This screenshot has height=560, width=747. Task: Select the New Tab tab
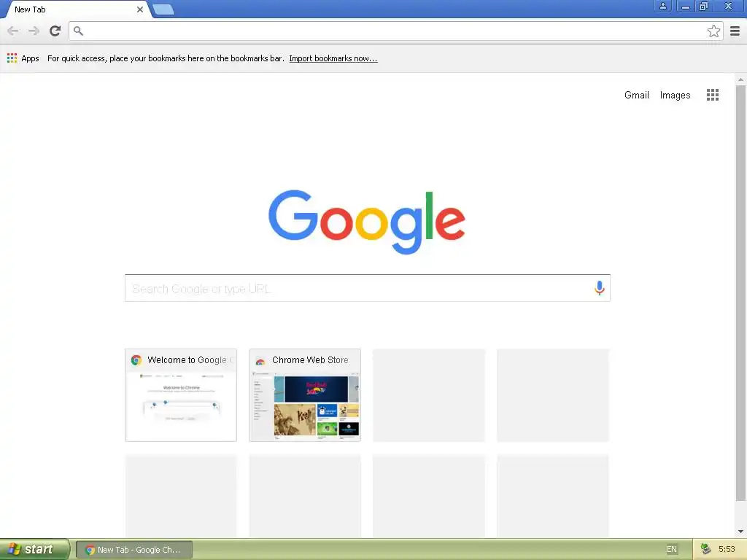(76, 9)
